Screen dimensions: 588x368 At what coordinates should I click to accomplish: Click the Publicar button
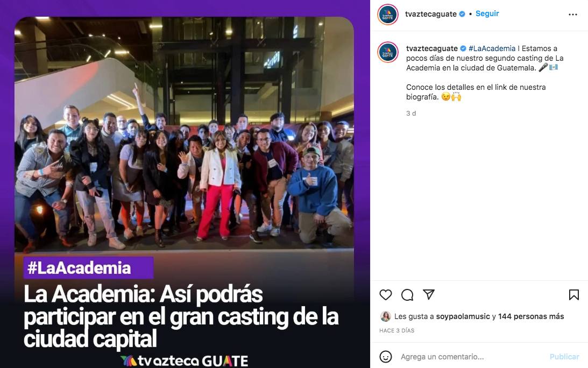tap(564, 357)
